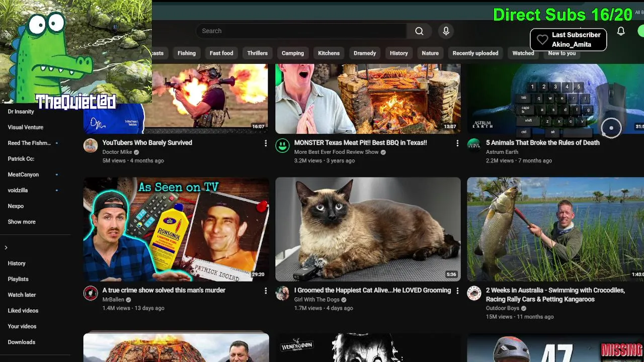Open title MONSTER Texas Meat Pit!! Best BBQ
The height and width of the screenshot is (362, 644).
click(x=361, y=143)
